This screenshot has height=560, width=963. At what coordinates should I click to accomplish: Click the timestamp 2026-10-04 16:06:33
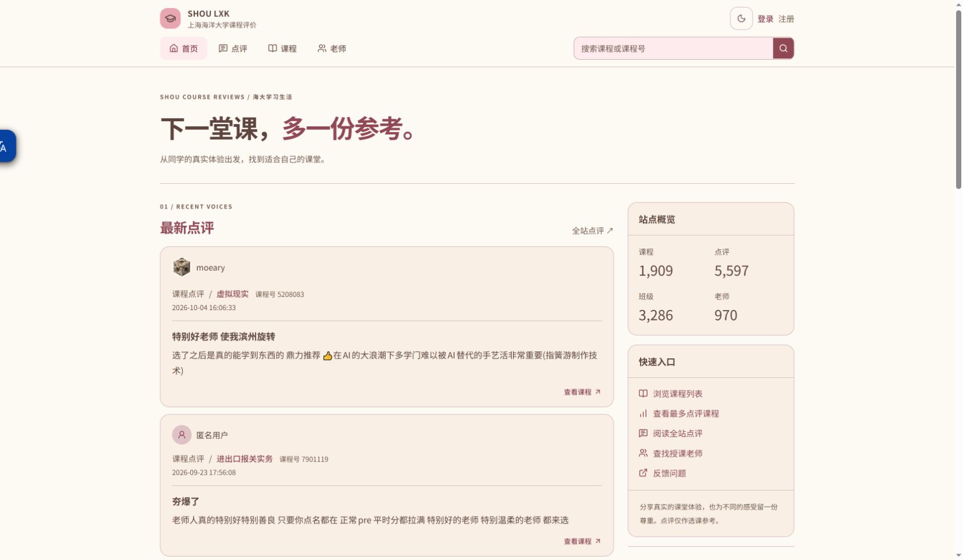tap(204, 308)
